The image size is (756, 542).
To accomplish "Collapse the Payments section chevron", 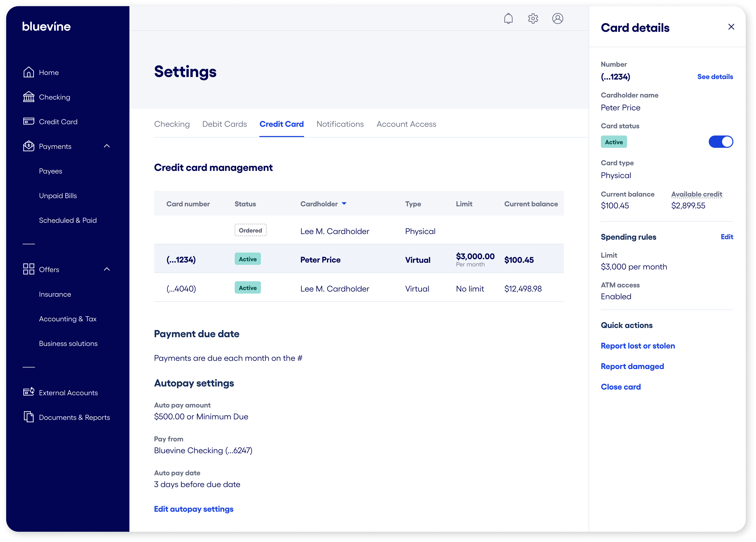I will [107, 146].
